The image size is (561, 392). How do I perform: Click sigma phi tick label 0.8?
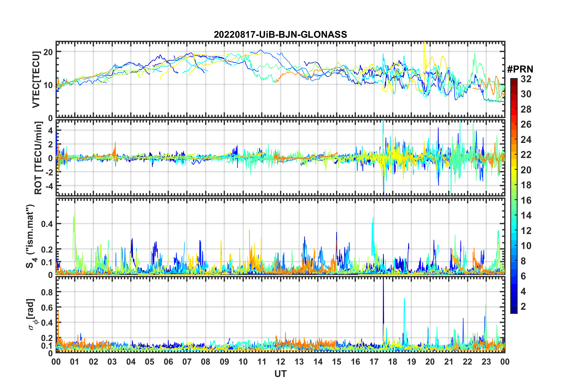(47, 292)
